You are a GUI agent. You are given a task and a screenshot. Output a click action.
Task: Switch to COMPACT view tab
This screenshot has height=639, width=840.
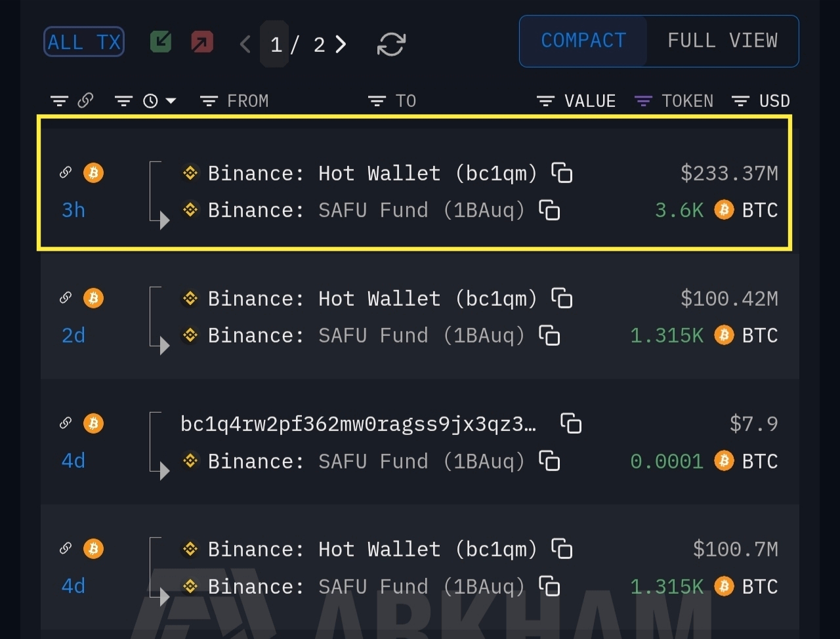(583, 41)
